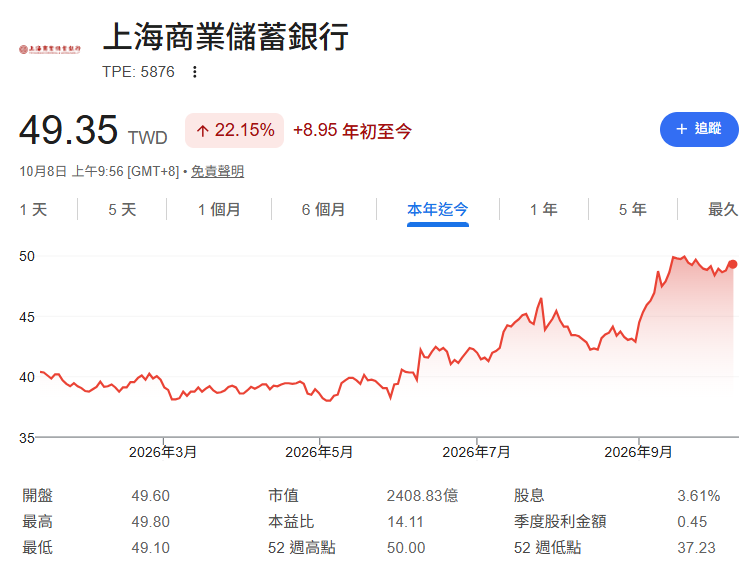This screenshot has height=569, width=744.
Task: Click the 最高 value 49.80
Action: 150,522
